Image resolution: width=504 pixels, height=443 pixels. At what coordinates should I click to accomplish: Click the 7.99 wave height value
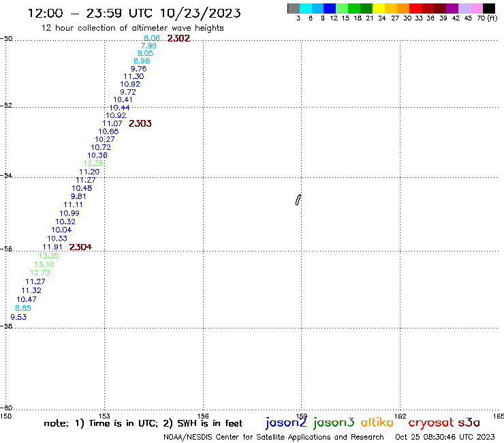(x=148, y=46)
